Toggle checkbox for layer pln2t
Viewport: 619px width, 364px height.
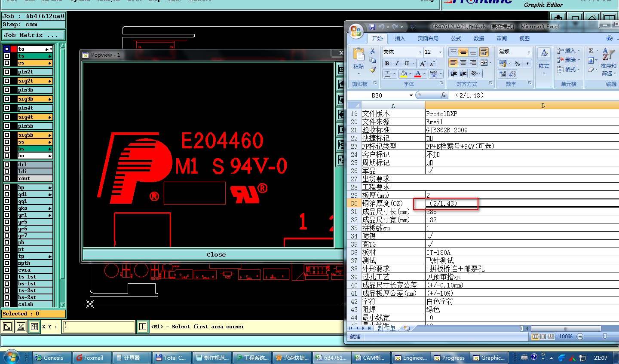[x=7, y=72]
